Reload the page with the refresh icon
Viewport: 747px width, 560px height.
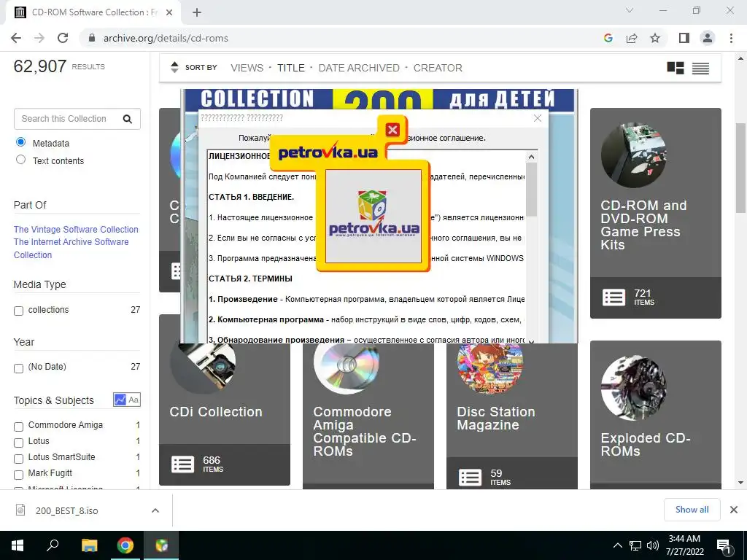click(x=63, y=38)
